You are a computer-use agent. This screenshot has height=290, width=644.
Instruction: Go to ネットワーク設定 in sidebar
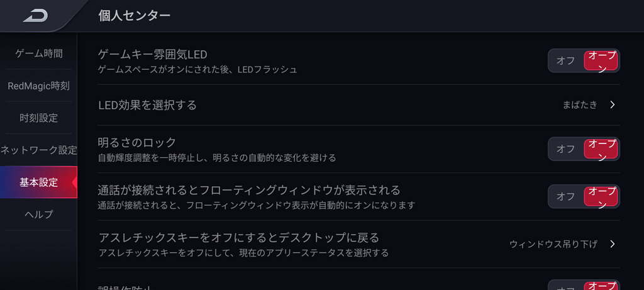point(39,150)
